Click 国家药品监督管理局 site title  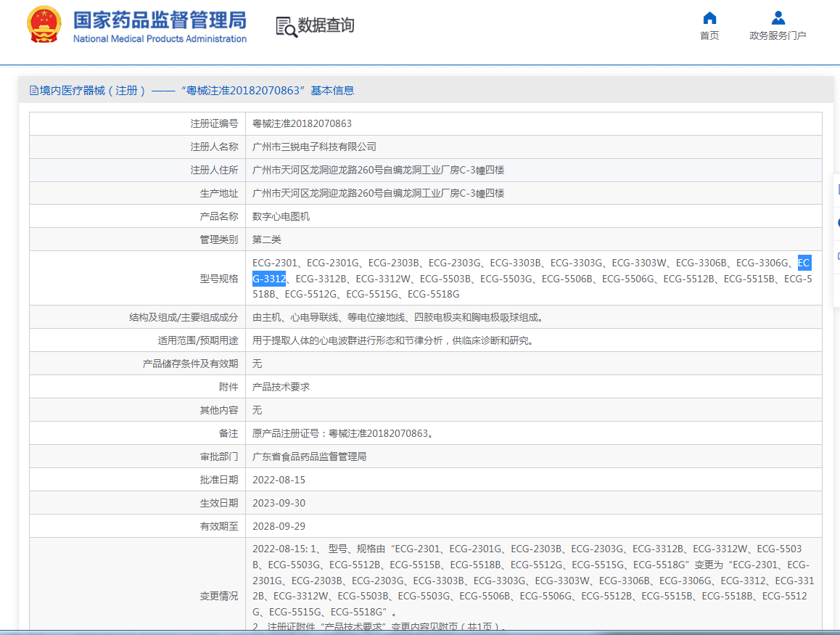160,20
